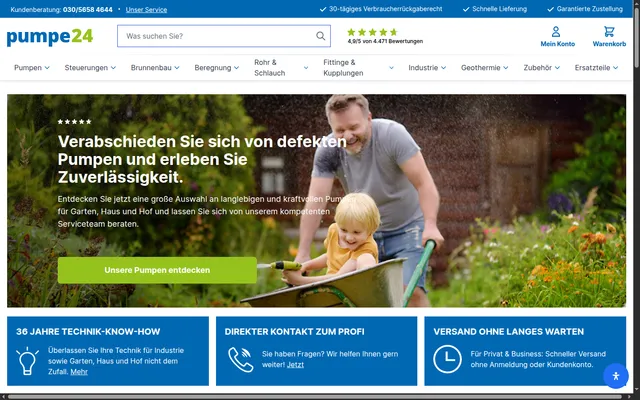Click Unsere Pumpen entdecken button
Screen dimensions: 640x400
coord(157,270)
